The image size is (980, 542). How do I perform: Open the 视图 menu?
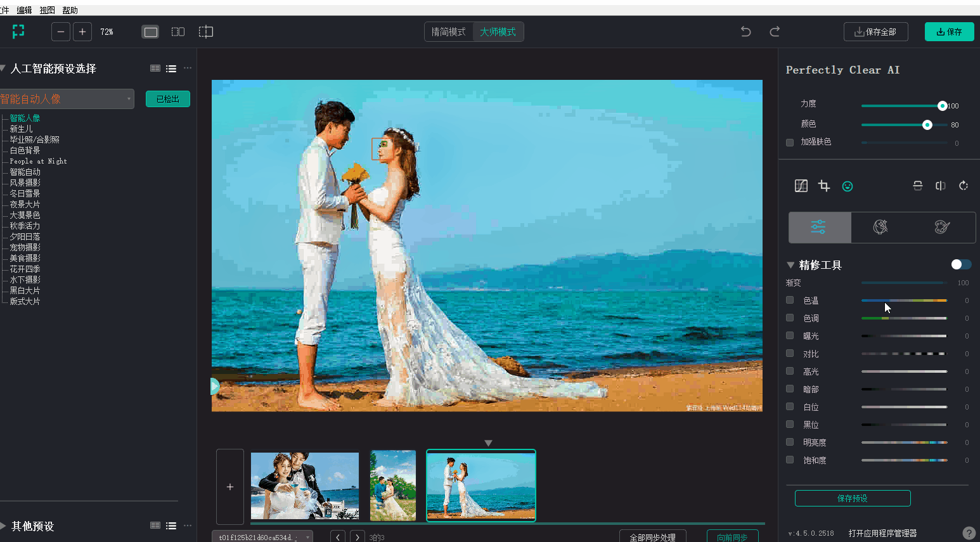click(x=47, y=10)
